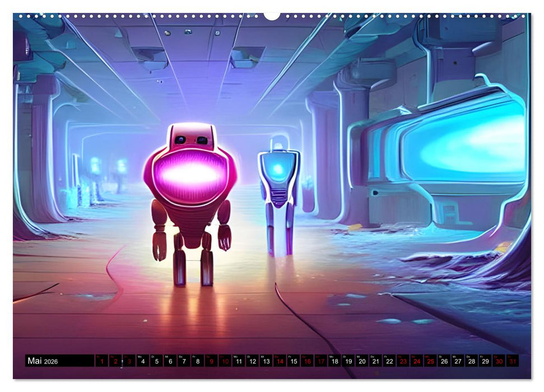This screenshot has width=544, height=392.
Task: Select day 1 in the calendar strip
Action: pyautogui.click(x=102, y=362)
